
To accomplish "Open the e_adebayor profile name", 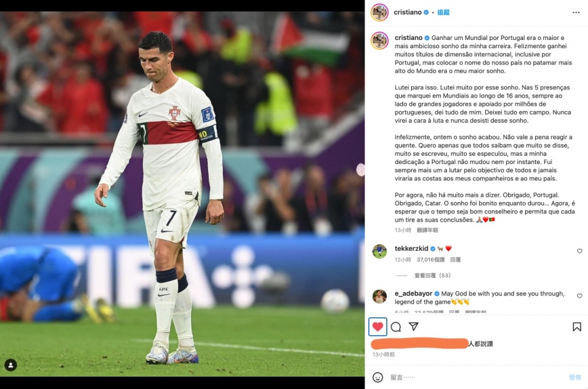I will pyautogui.click(x=413, y=293).
